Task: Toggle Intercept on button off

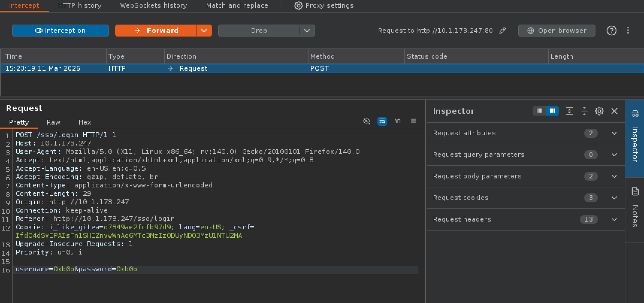Action: pyautogui.click(x=61, y=31)
